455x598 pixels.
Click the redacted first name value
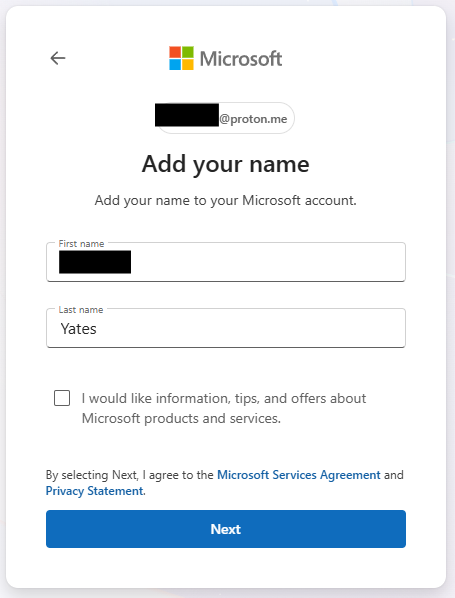(x=95, y=262)
